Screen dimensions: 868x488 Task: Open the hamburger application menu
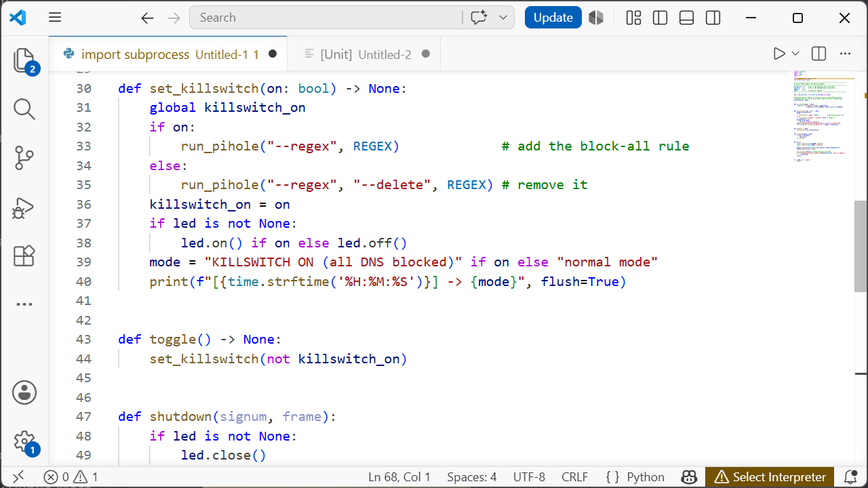pos(55,18)
